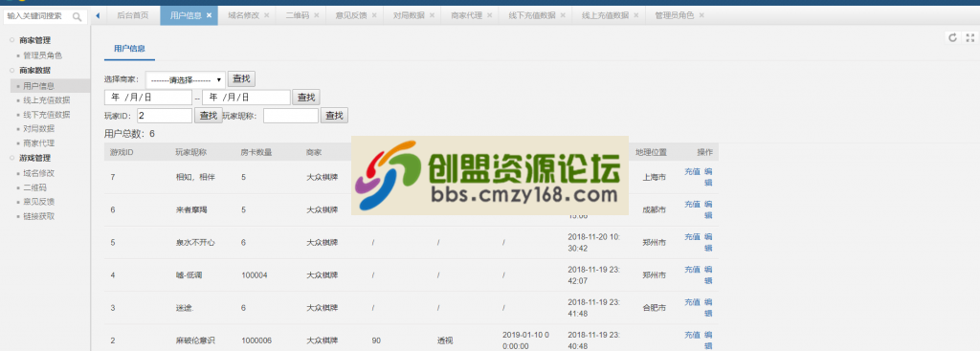Collapse the 游戏管理 sidebar group
Image resolution: width=980 pixels, height=351 pixels.
35,158
